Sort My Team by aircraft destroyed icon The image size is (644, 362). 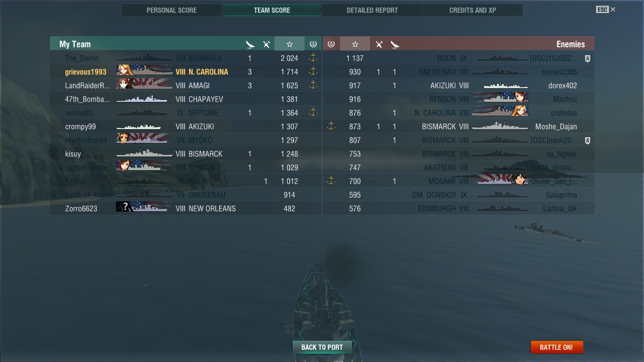click(x=266, y=44)
